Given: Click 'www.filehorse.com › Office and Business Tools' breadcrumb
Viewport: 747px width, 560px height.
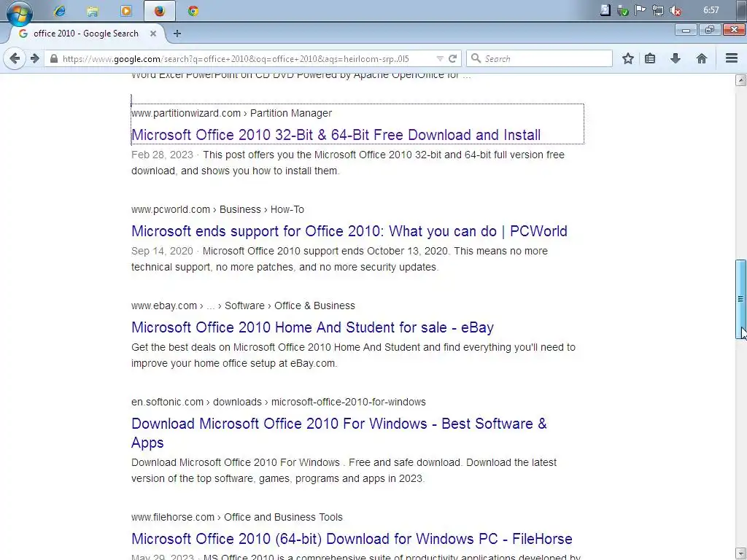Looking at the screenshot, I should (237, 517).
